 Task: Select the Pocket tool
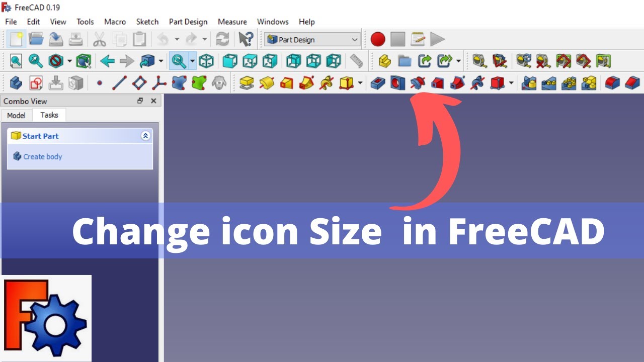378,82
